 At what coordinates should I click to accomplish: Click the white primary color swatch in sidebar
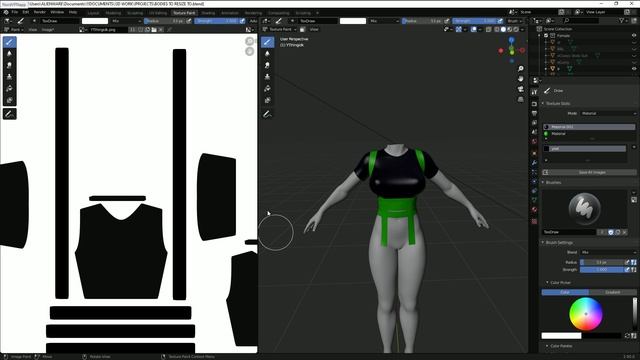tap(561, 336)
